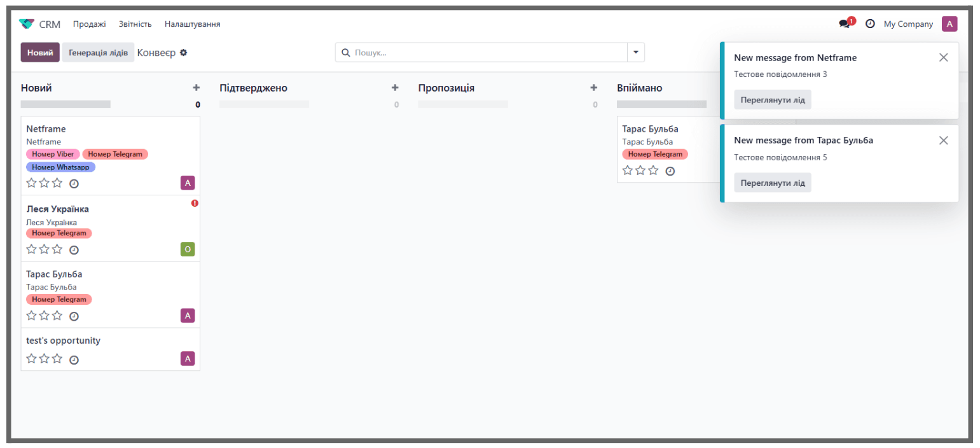The height and width of the screenshot is (448, 980).
Task: Open the Леся Українка card title
Action: 58,209
